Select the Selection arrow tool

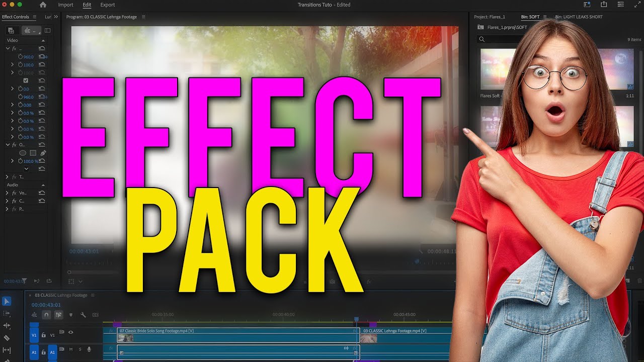7,302
